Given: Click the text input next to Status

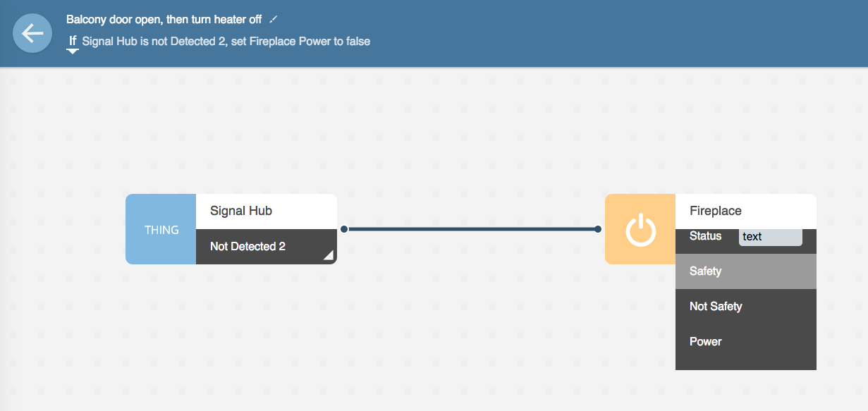Looking at the screenshot, I should click(770, 236).
